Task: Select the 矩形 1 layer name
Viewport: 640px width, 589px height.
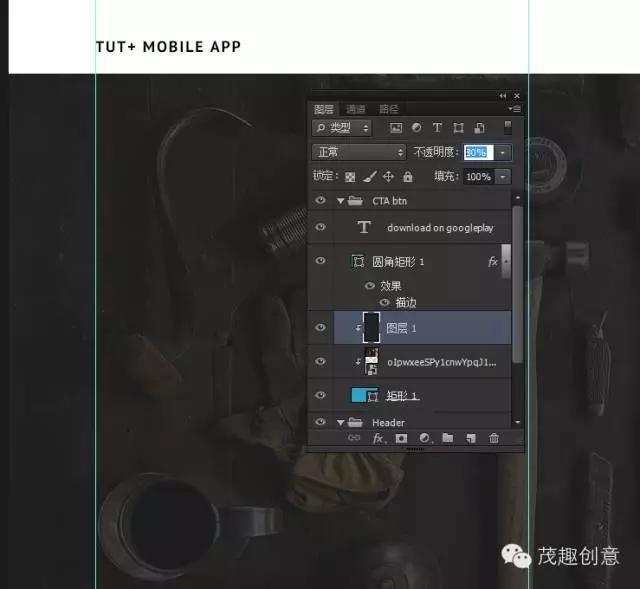Action: [x=402, y=396]
